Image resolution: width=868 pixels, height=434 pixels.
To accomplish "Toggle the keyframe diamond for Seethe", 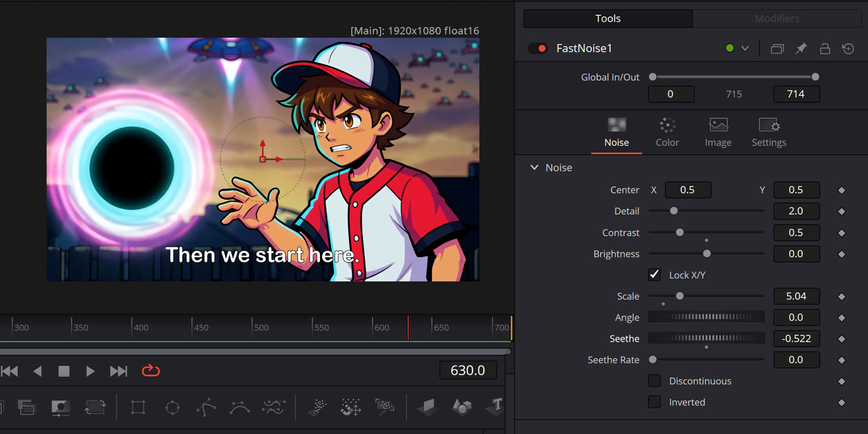I will (841, 339).
